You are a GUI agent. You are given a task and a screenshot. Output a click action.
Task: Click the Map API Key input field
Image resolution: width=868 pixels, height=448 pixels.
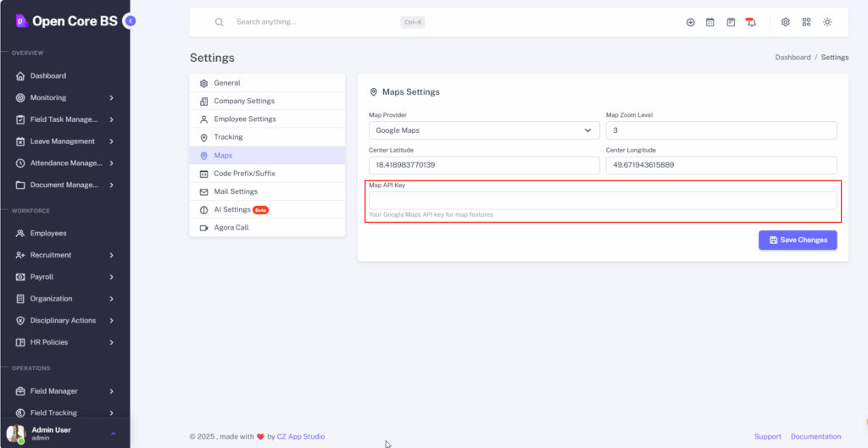click(602, 201)
